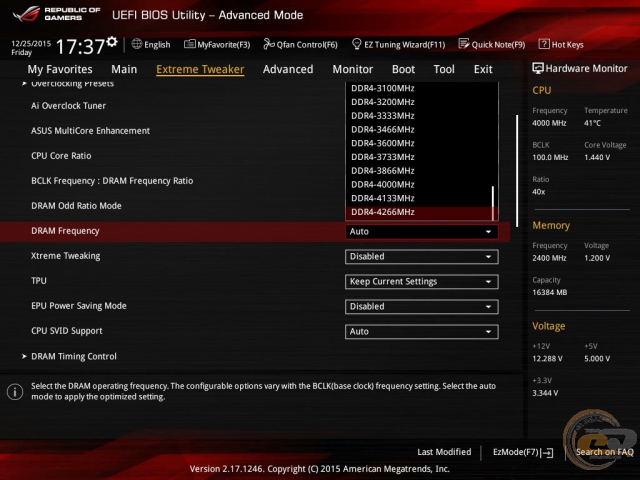Image resolution: width=640 pixels, height=480 pixels.
Task: Click Core Voltage 1.440 V value
Action: pyautogui.click(x=597, y=157)
